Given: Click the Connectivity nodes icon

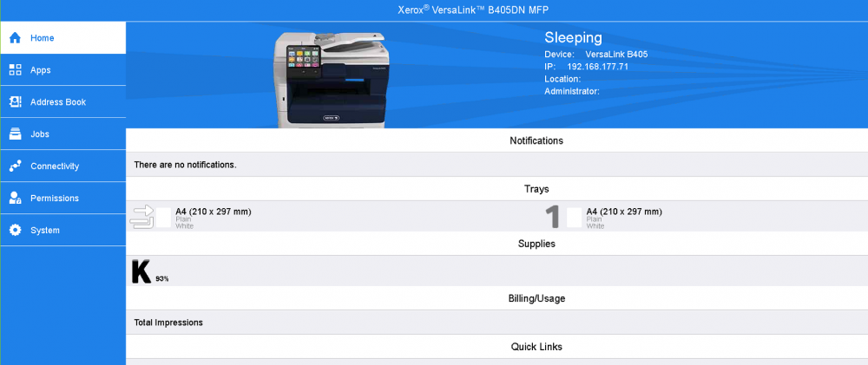Looking at the screenshot, I should tap(15, 166).
